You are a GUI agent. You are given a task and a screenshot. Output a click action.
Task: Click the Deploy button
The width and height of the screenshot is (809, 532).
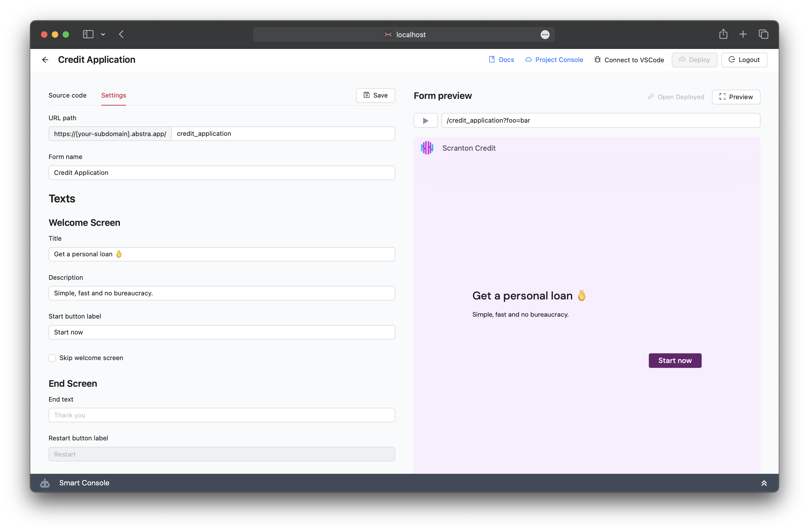point(694,60)
